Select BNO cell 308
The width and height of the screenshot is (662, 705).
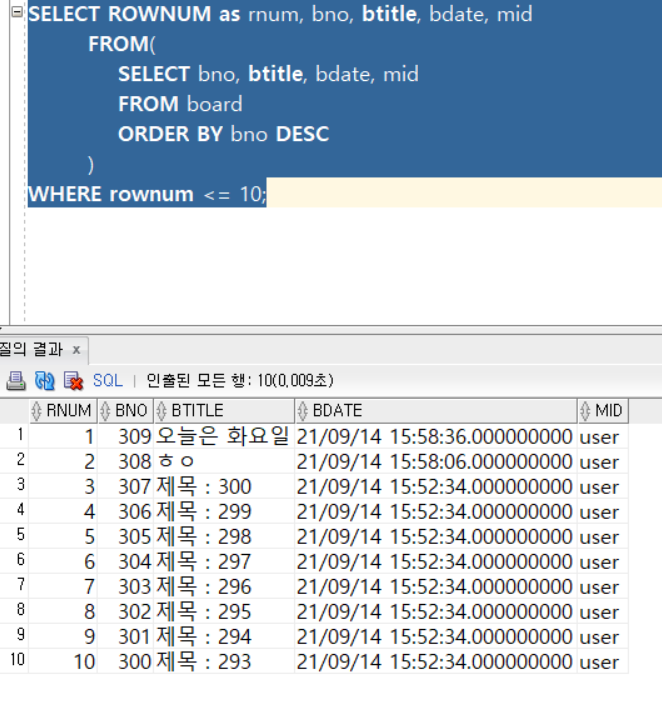click(125, 461)
